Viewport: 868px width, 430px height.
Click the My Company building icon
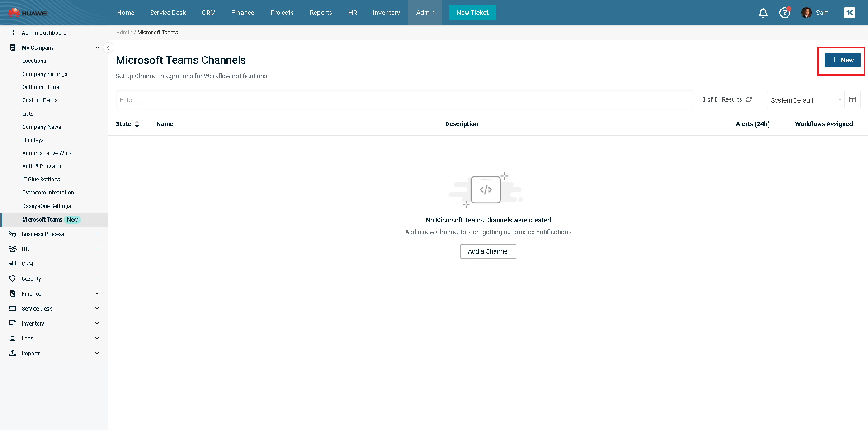13,47
